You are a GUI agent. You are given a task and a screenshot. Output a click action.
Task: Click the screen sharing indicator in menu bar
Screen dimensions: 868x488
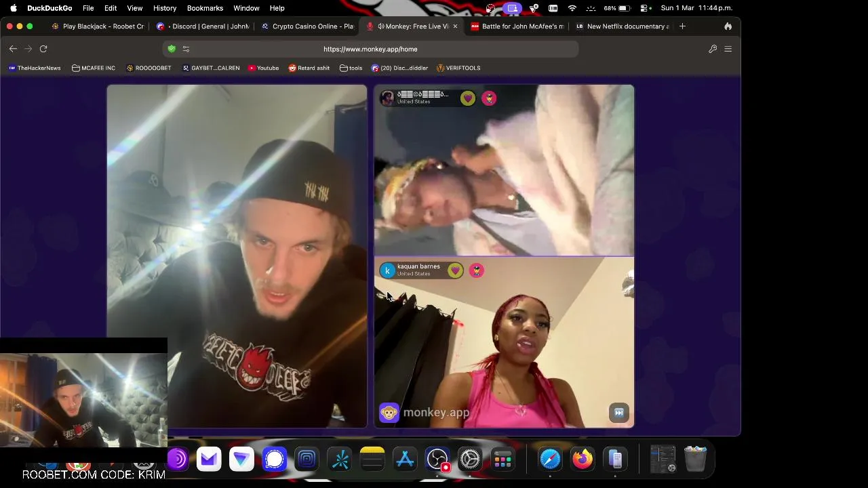pyautogui.click(x=512, y=8)
